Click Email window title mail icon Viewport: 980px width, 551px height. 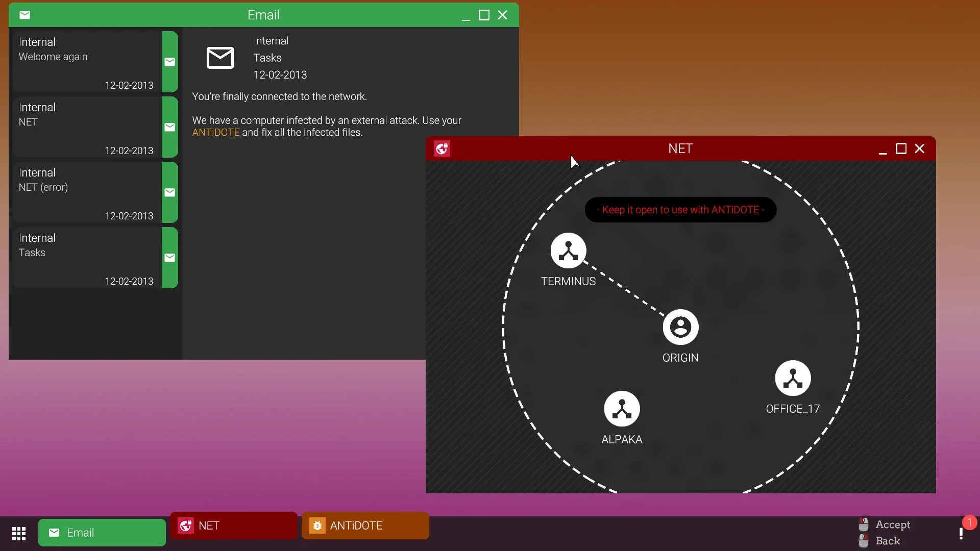(24, 15)
